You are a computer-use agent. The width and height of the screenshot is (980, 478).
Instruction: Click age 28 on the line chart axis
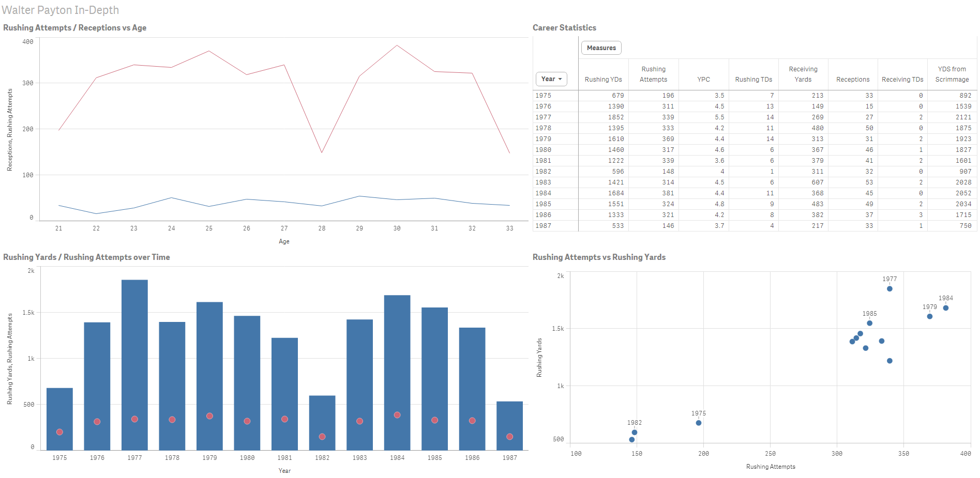pos(322,228)
